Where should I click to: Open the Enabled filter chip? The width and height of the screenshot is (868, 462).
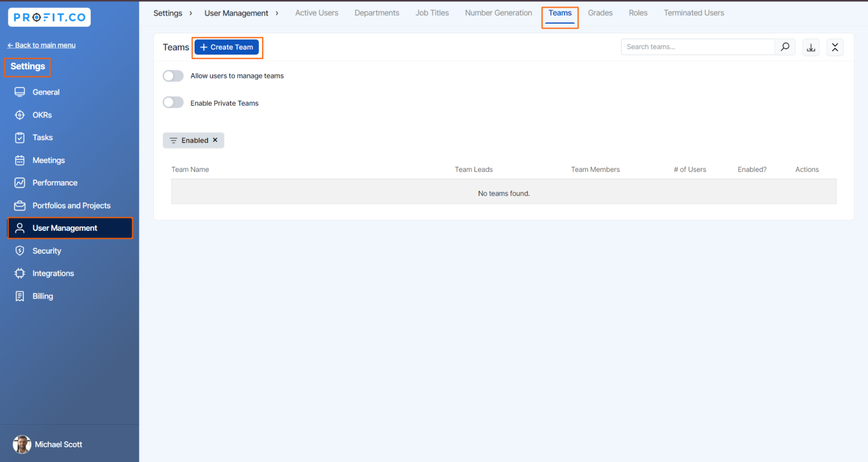[x=193, y=140]
